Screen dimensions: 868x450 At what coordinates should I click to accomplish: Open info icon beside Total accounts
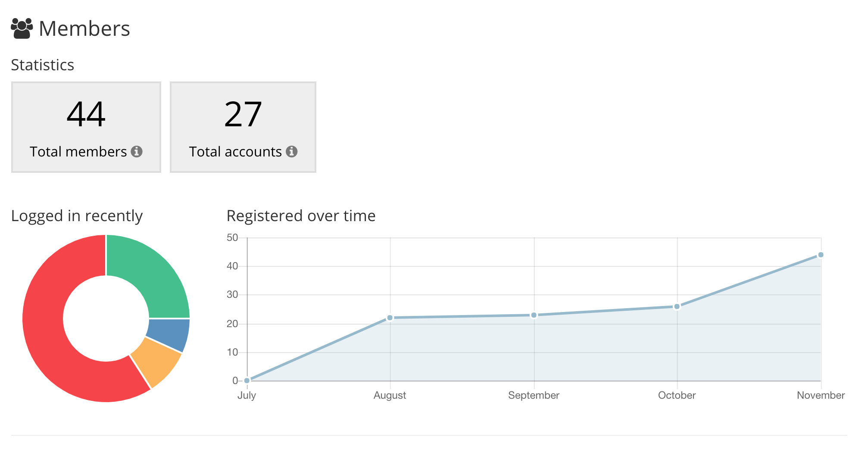pos(292,152)
